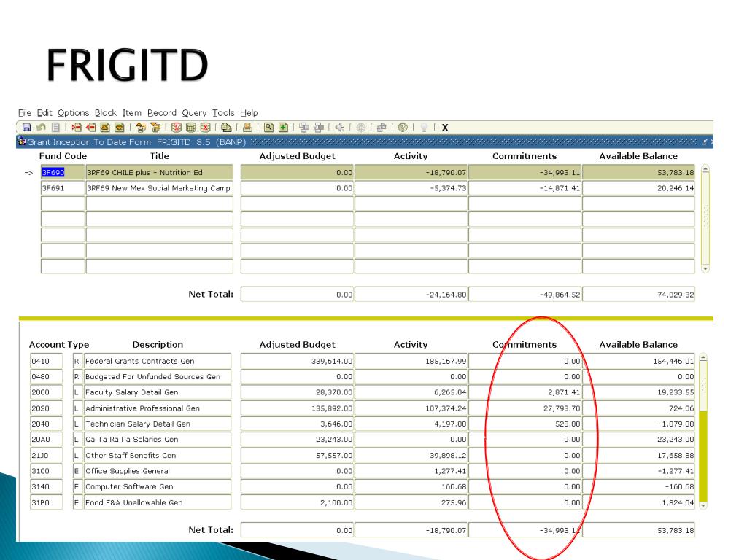747x560 pixels.
Task: Open the Block menu
Action: point(105,113)
